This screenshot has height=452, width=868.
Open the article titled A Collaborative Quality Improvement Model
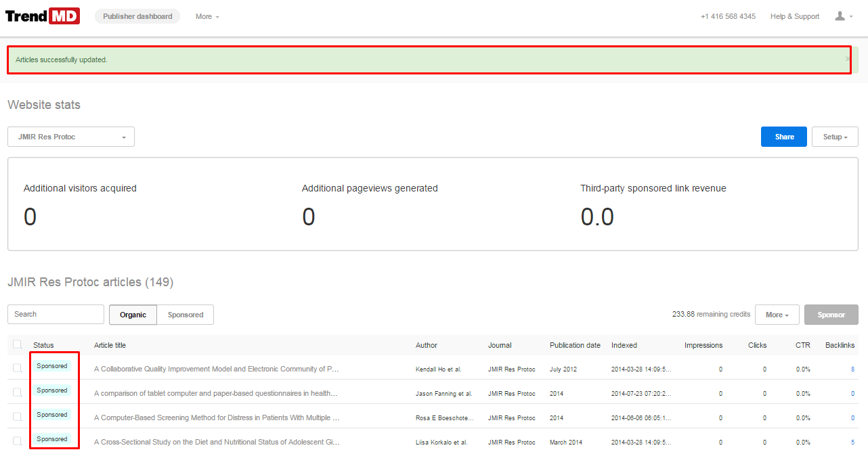coord(217,369)
